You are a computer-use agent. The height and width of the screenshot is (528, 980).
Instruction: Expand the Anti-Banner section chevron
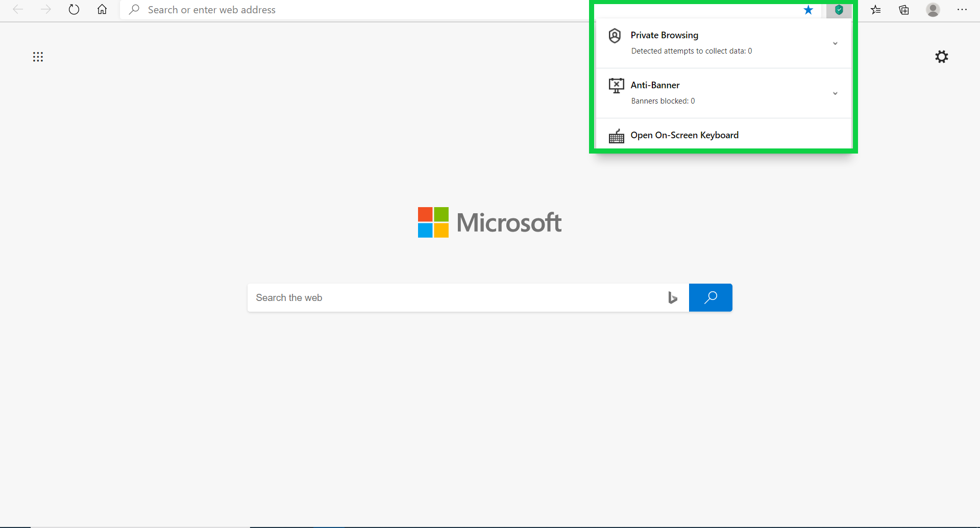click(x=835, y=93)
